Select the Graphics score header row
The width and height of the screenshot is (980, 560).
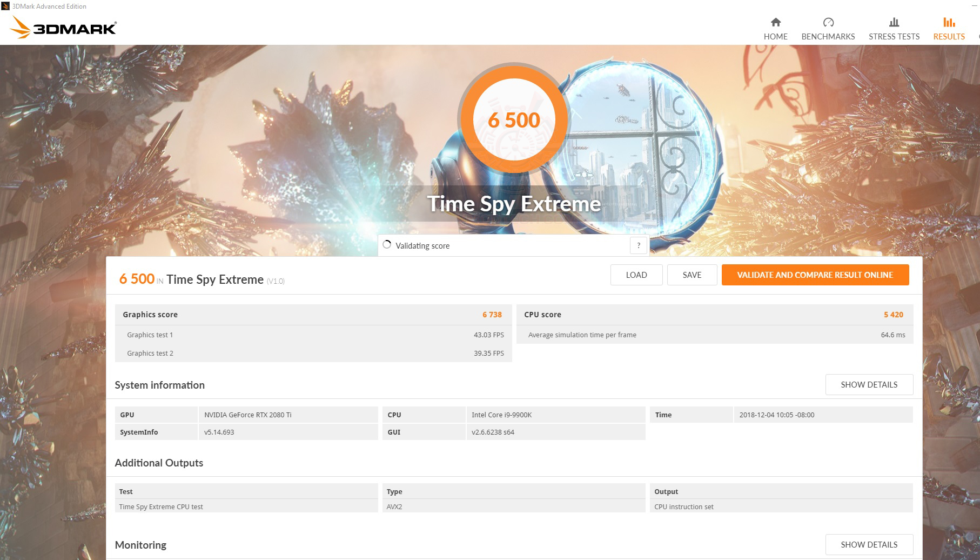313,315
